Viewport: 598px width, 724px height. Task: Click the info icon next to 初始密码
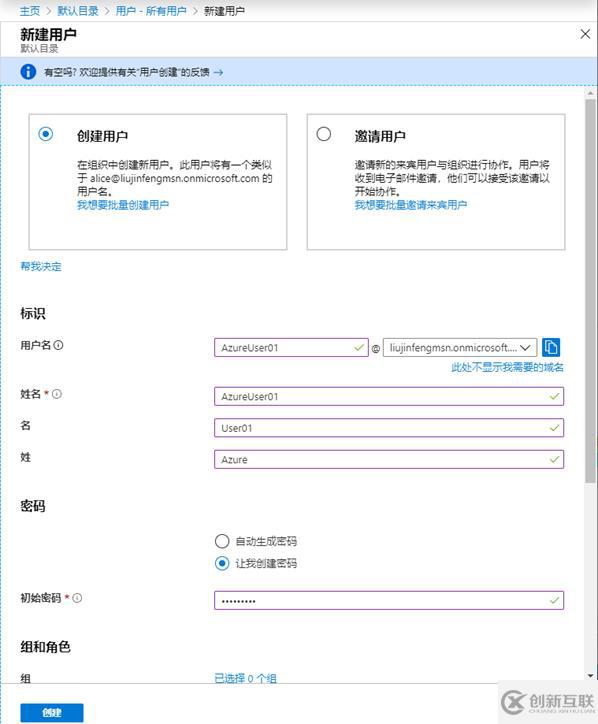click(x=77, y=598)
